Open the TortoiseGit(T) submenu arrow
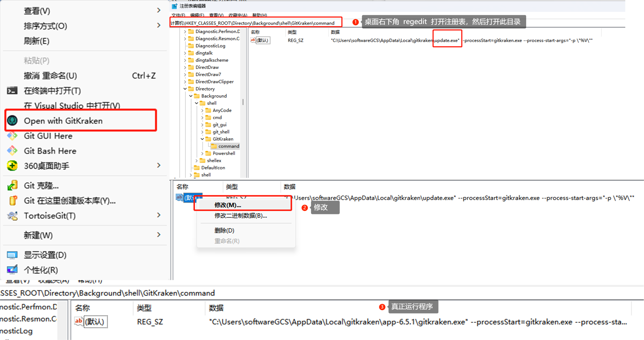 point(159,215)
